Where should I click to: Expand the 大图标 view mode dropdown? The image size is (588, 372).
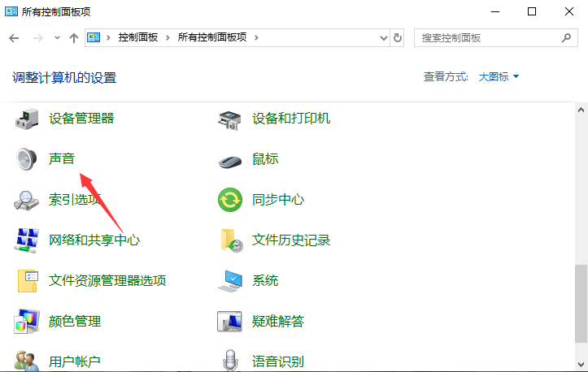(x=499, y=76)
